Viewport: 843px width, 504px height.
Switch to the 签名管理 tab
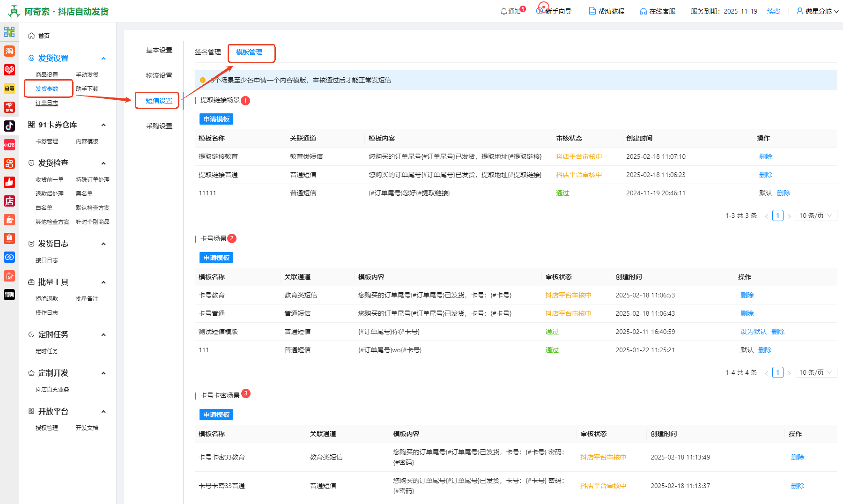(x=207, y=52)
